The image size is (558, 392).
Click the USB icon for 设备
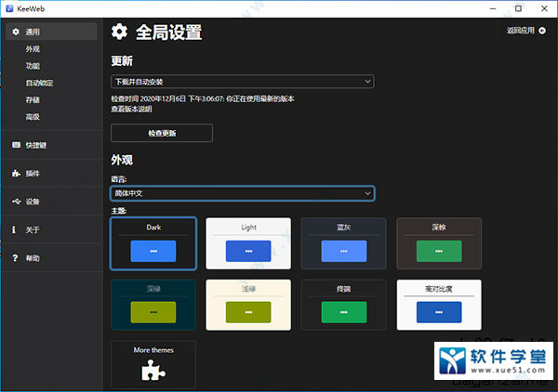17,202
